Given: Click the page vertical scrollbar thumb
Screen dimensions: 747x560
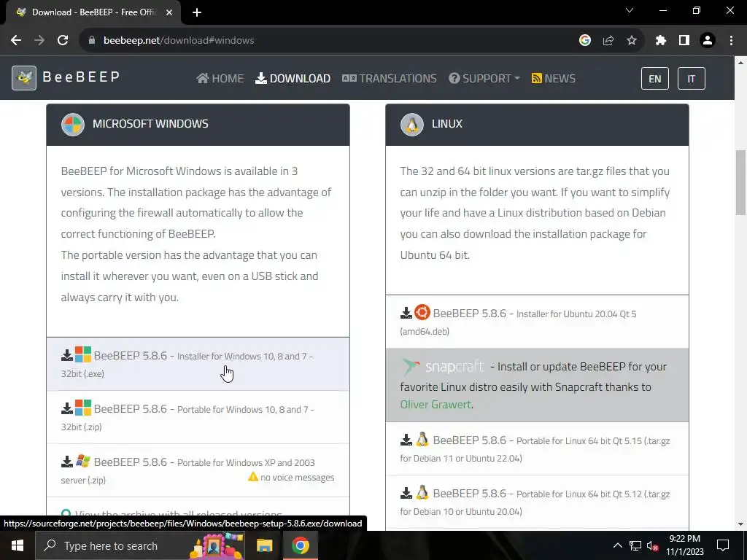Looking at the screenshot, I should click(741, 182).
